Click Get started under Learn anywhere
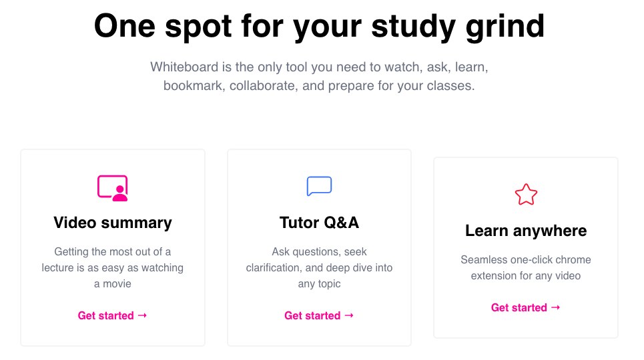Image resolution: width=644 pixels, height=360 pixels. 519,307
